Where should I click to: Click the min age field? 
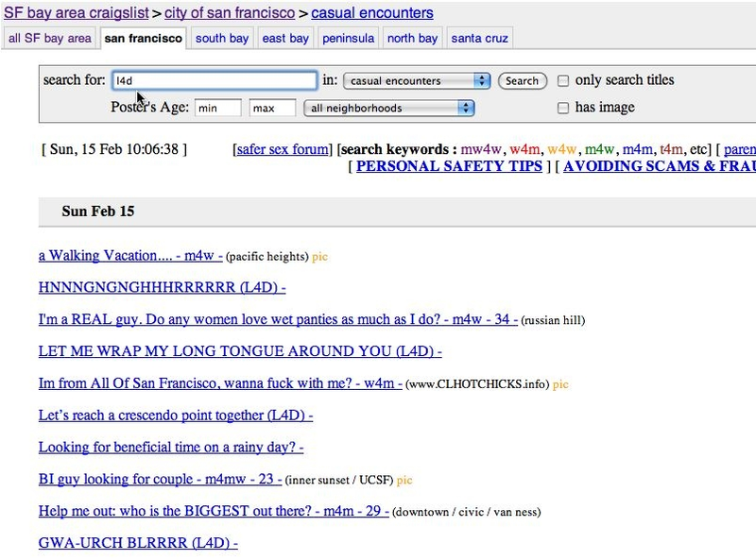pos(218,108)
